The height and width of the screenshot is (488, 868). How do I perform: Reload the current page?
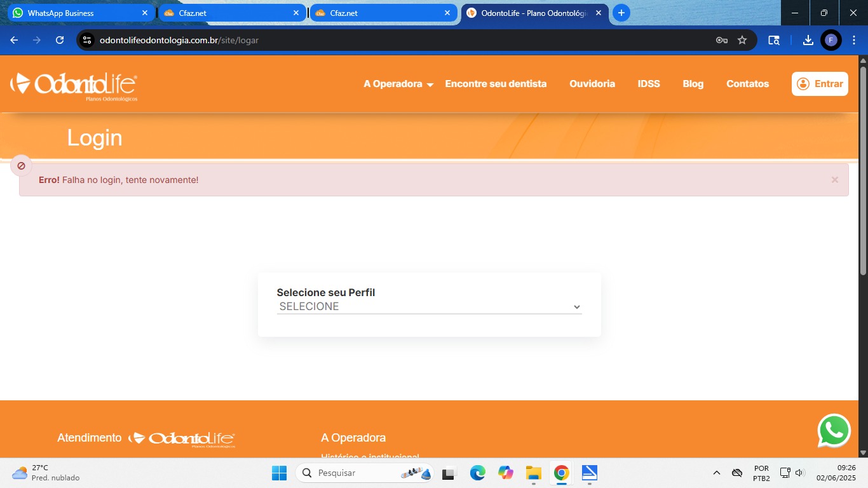click(x=60, y=40)
